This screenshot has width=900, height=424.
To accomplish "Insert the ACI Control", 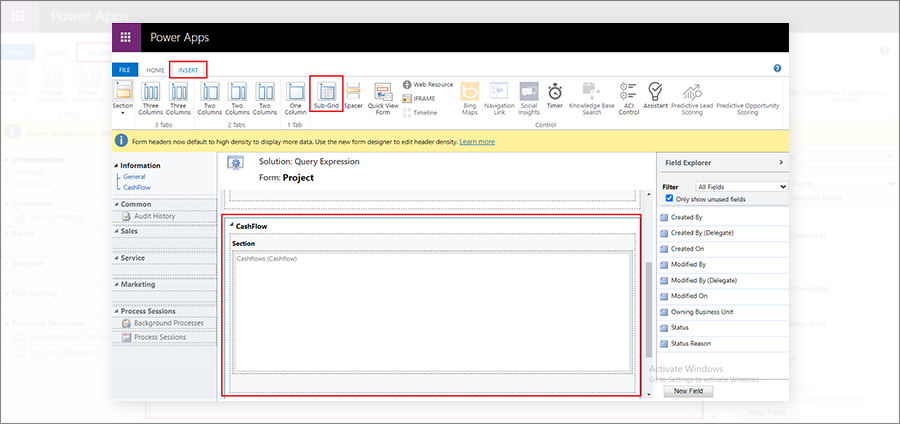I will point(628,99).
